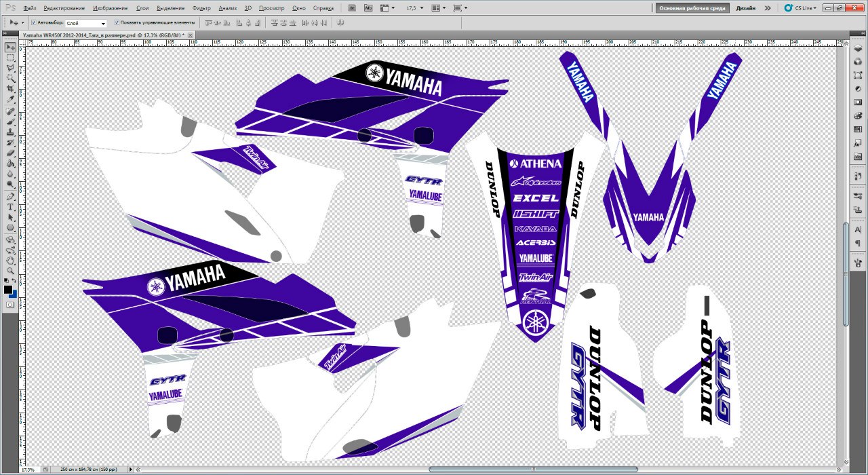Select the Paint Bucket tool

11,164
